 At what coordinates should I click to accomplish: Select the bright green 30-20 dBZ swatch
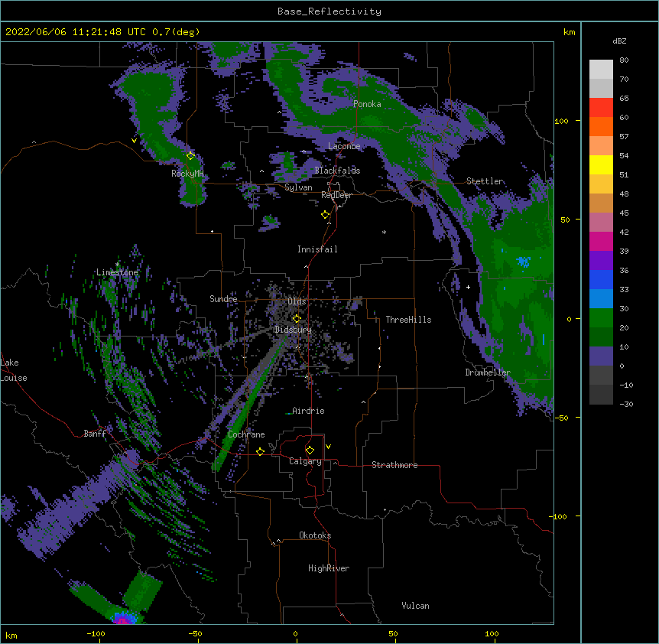[x=601, y=318]
